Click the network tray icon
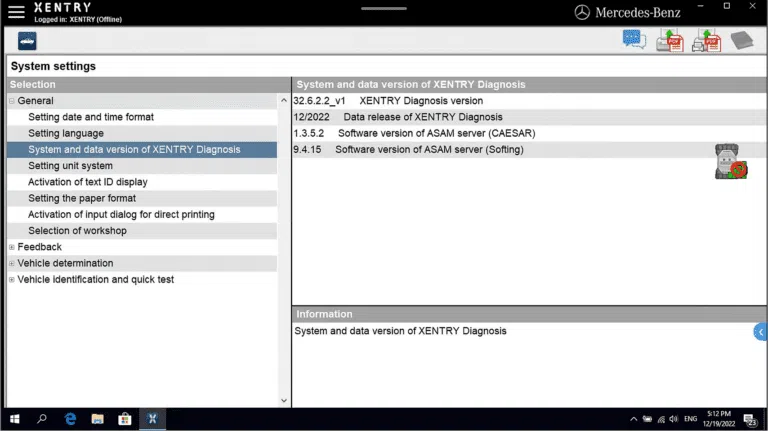768x431 pixels. [x=661, y=419]
